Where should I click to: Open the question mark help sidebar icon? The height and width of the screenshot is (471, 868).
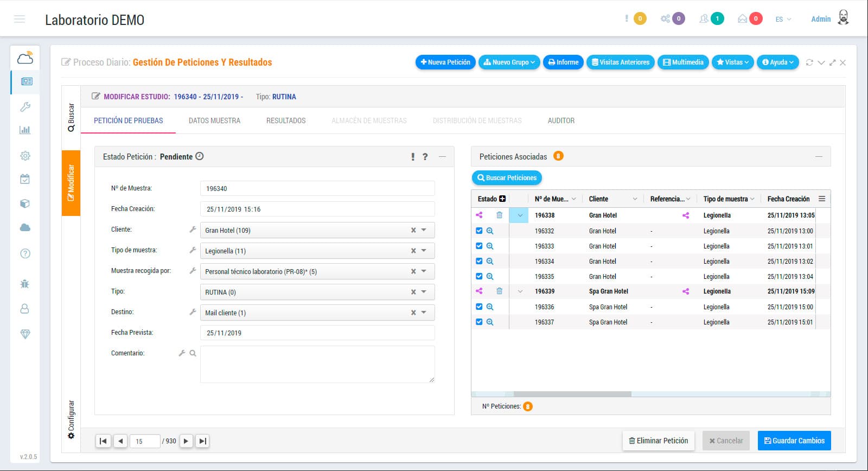(25, 253)
